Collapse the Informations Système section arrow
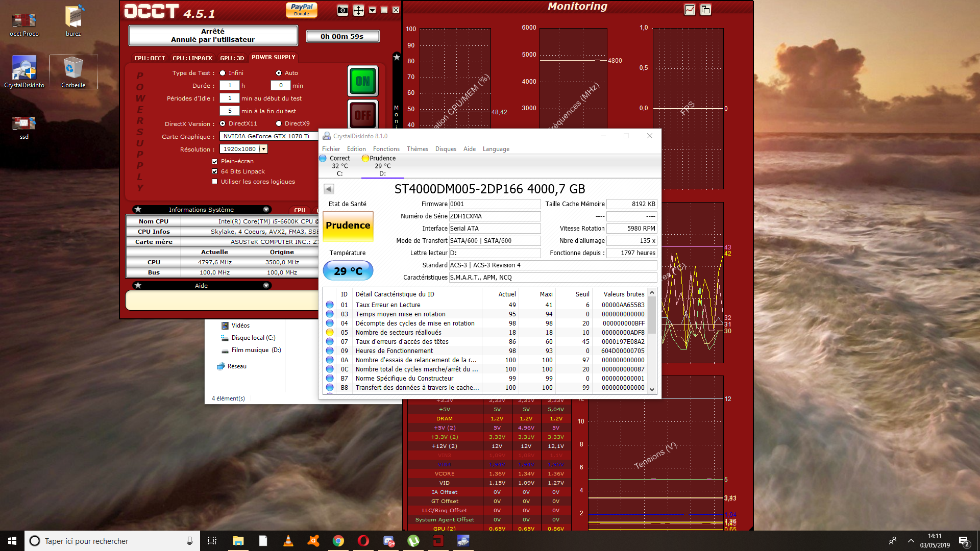980x551 pixels. pyautogui.click(x=266, y=209)
